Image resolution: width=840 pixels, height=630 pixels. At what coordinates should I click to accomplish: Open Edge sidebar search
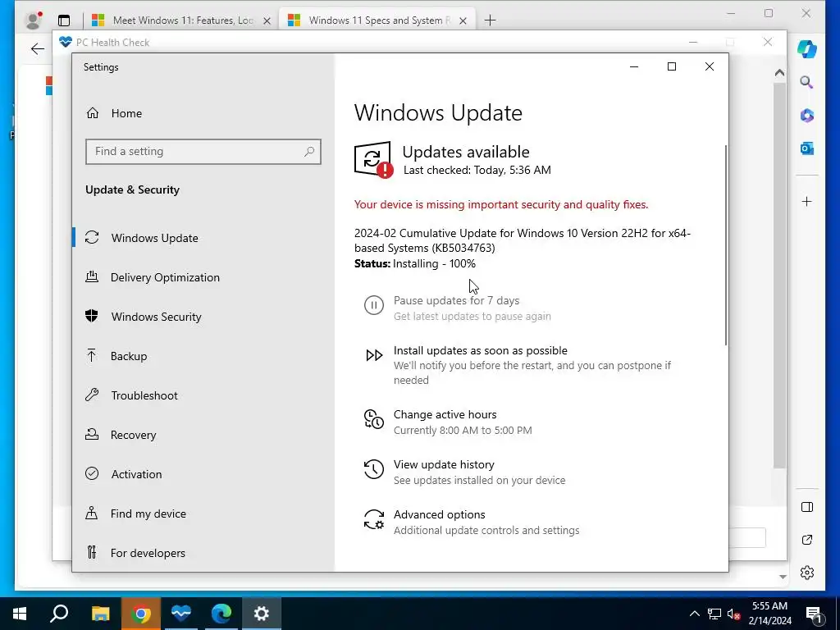pyautogui.click(x=807, y=83)
